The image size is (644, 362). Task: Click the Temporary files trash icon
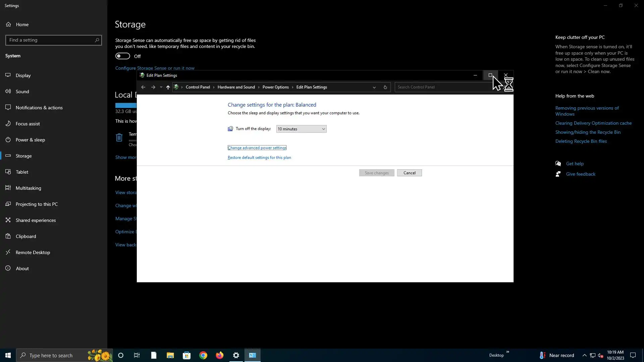pyautogui.click(x=119, y=137)
